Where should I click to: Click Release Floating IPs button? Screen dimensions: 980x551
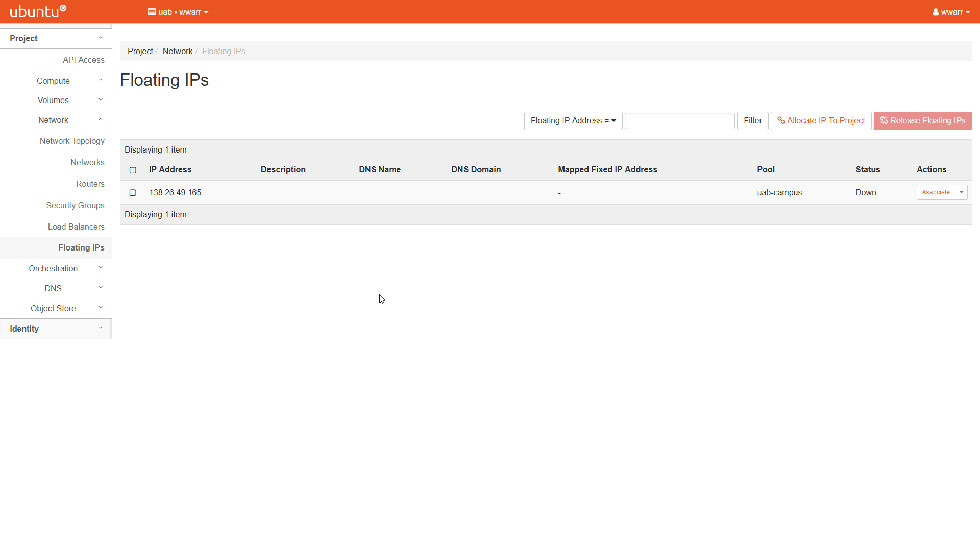click(923, 121)
